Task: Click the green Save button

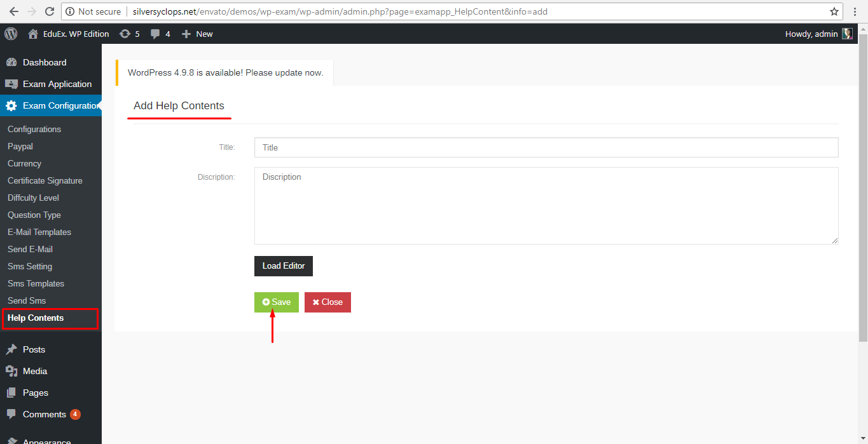Action: pyautogui.click(x=277, y=302)
